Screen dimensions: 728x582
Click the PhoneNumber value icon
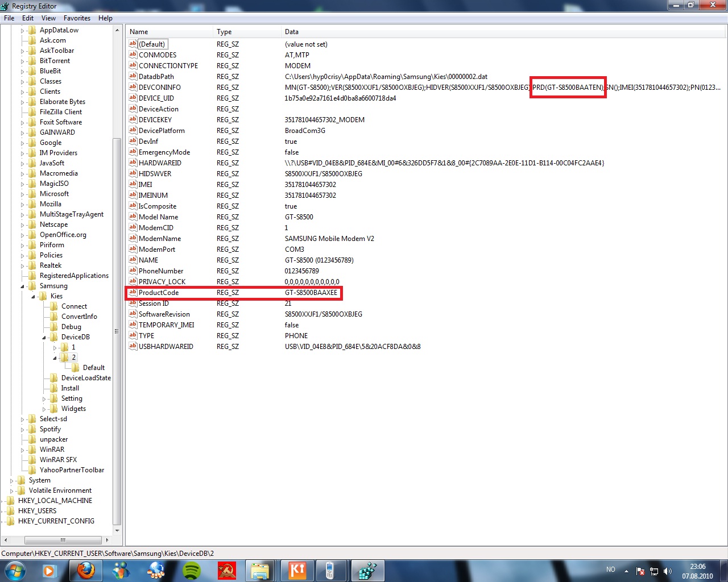coord(133,271)
